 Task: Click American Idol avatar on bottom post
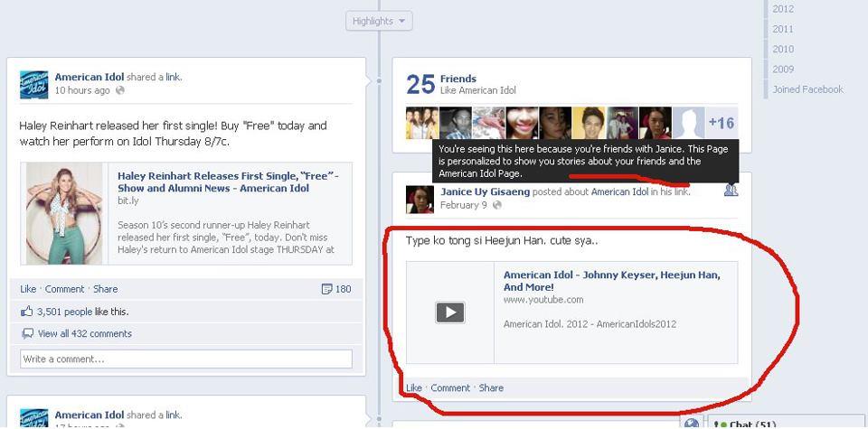coord(33,418)
